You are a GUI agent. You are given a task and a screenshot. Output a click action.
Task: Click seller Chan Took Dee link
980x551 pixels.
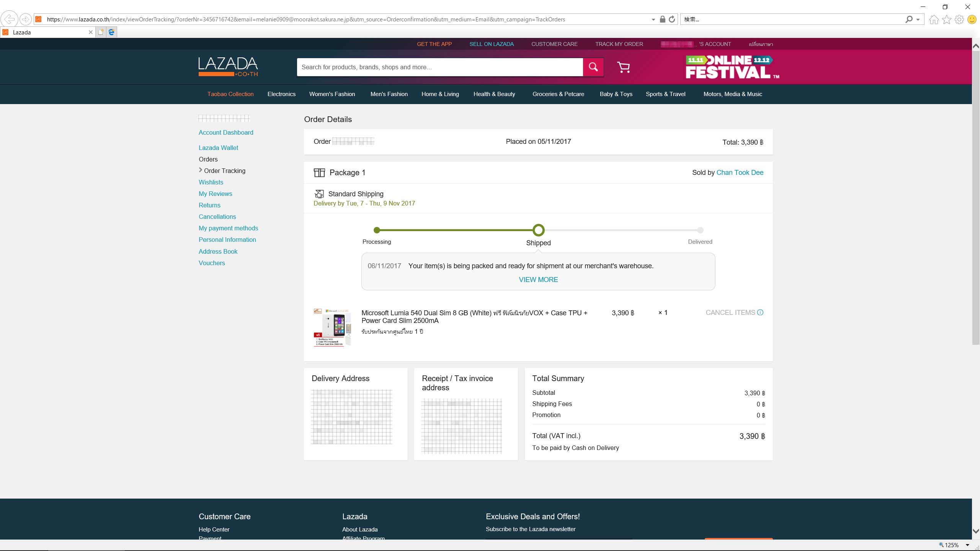click(740, 173)
